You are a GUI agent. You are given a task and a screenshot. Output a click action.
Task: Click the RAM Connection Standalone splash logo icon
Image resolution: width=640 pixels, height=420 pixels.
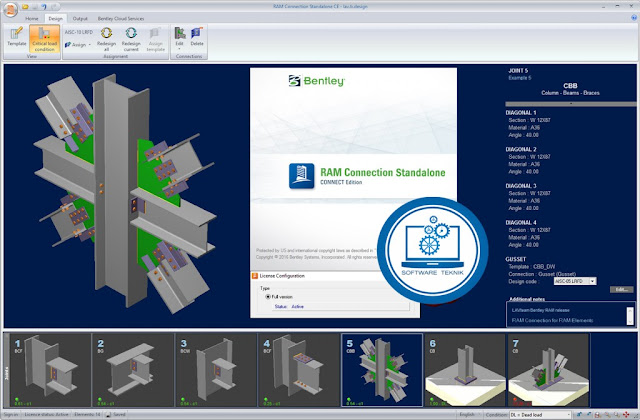[302, 176]
